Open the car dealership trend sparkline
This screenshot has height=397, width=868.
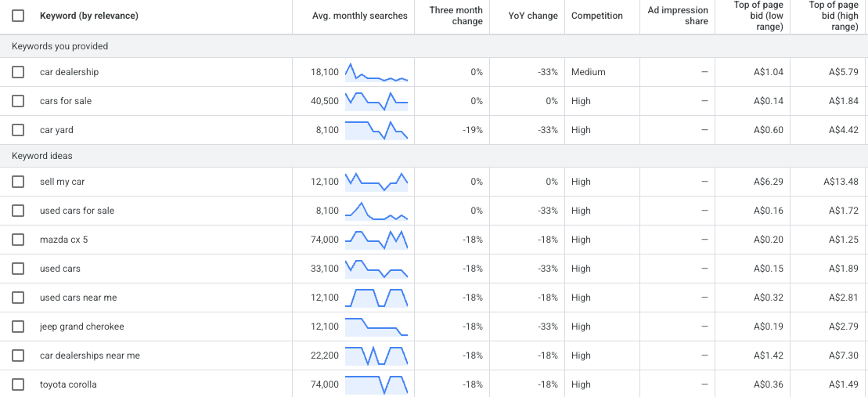[x=376, y=72]
